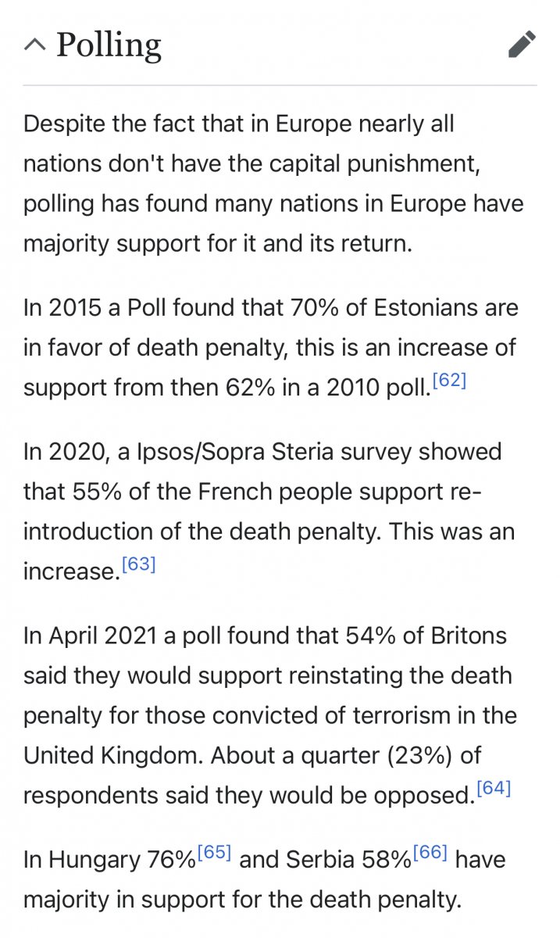Tap the paragraph beginning "Despite the fact"

273,184
